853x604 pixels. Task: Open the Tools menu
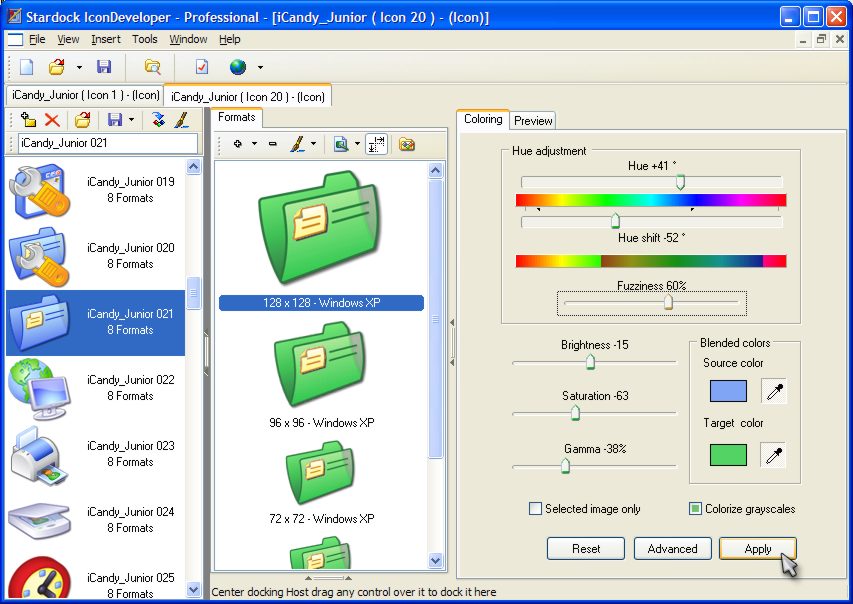144,39
